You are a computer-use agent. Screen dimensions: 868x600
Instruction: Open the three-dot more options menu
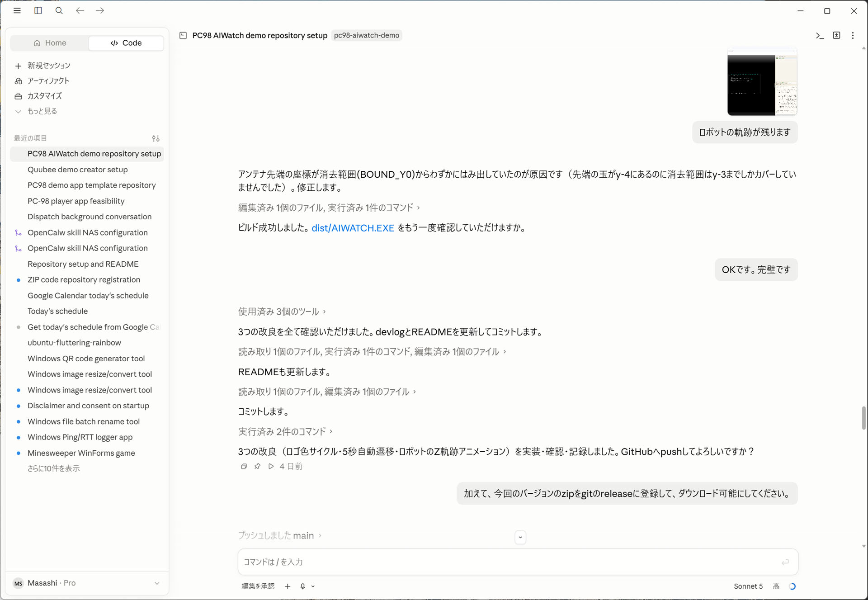[853, 35]
